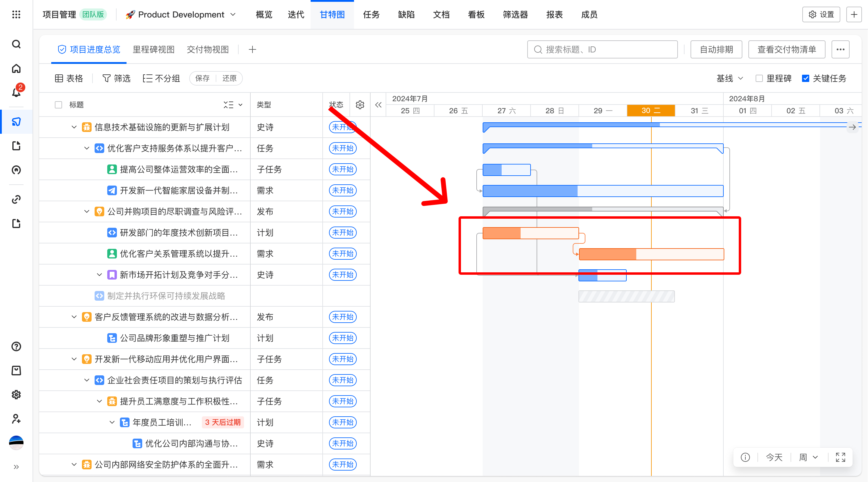Enter fullscreen mode for the Gantt chart

(840, 457)
